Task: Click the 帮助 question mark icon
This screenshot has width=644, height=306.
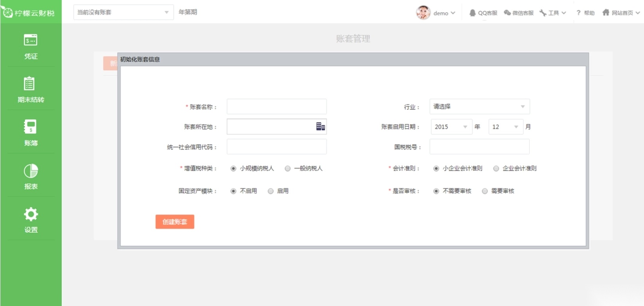Action: point(578,13)
